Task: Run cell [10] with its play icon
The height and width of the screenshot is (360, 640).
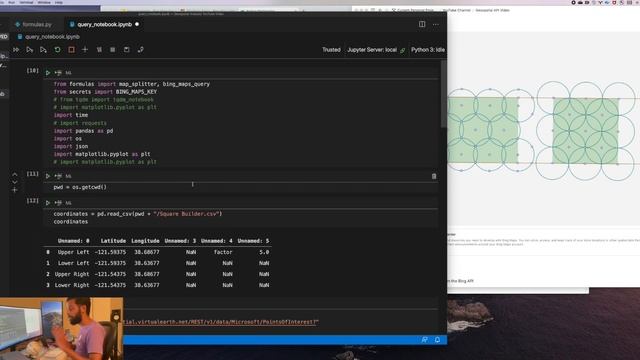Action: 48,73
